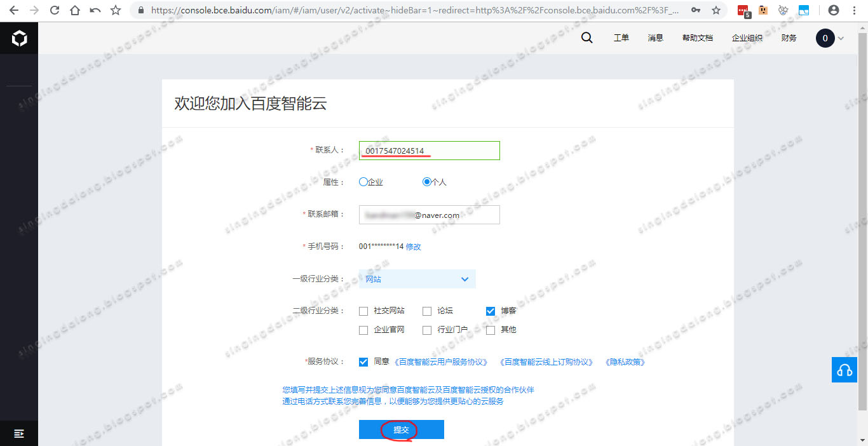Viewport: 868px width, 446px height.
Task: Expand the account menu chevron
Action: point(841,39)
